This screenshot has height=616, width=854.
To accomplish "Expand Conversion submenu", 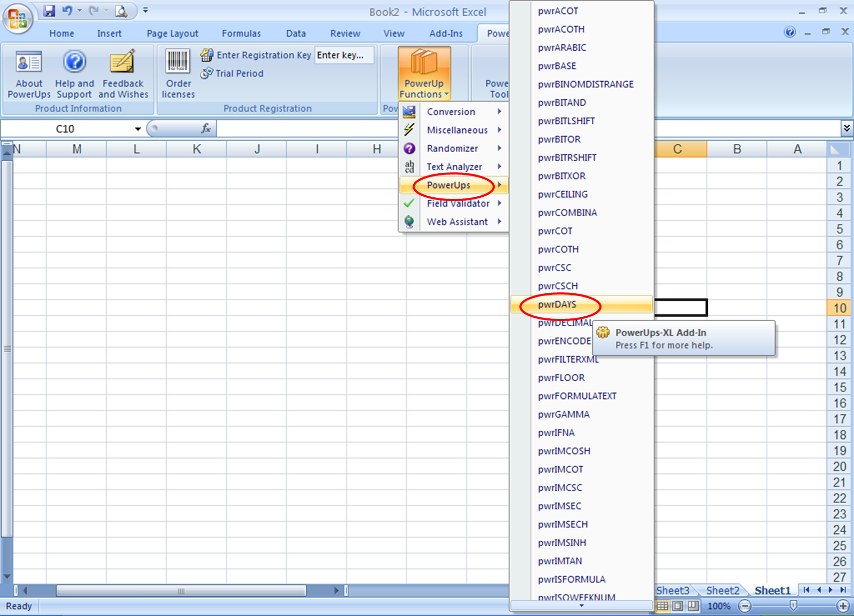I will click(x=453, y=111).
